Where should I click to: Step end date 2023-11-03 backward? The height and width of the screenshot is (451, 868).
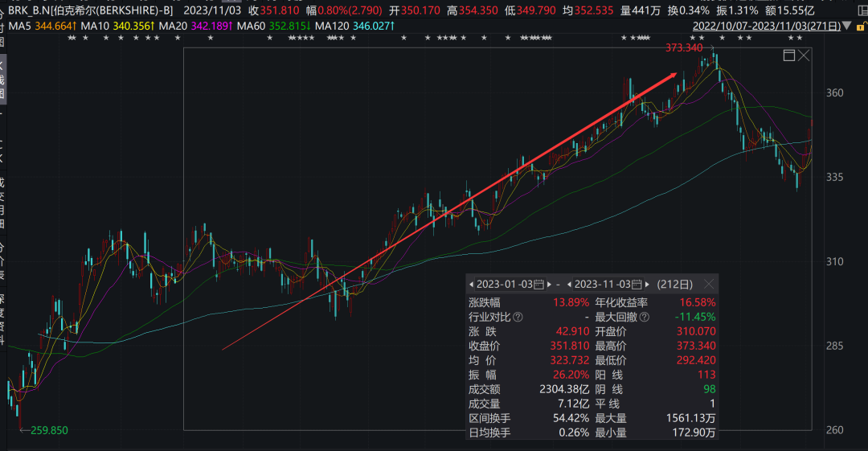click(569, 285)
